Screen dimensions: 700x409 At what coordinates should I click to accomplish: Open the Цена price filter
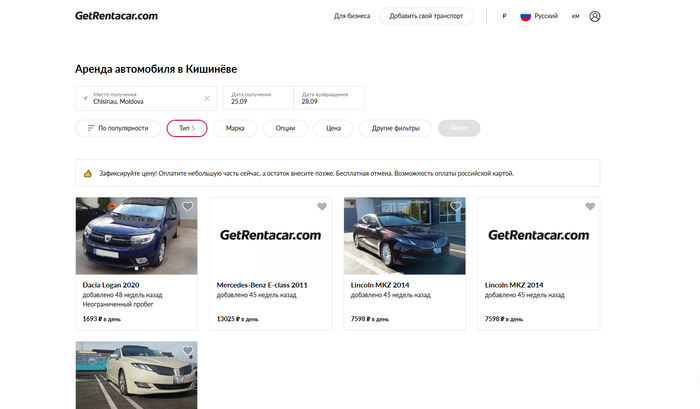pos(334,128)
